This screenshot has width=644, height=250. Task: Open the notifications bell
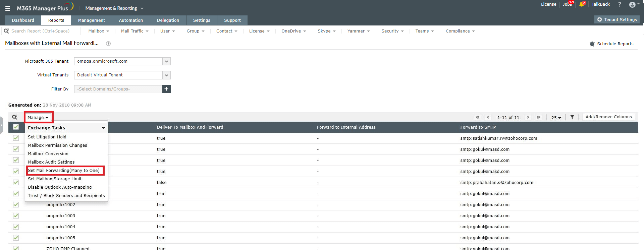coord(582,4)
